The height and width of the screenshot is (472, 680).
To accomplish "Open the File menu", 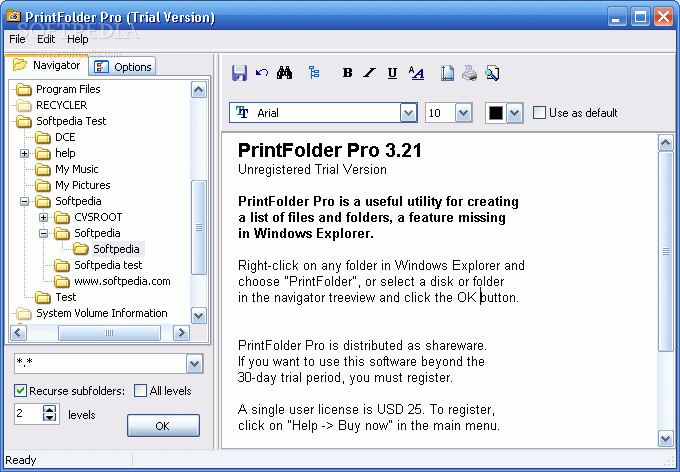I will [17, 39].
